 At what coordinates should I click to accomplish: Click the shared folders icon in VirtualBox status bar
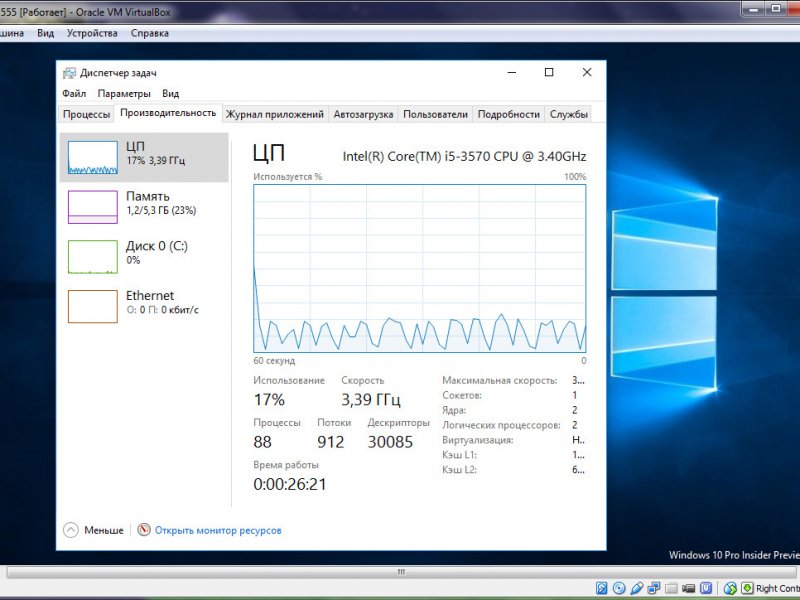click(x=671, y=588)
